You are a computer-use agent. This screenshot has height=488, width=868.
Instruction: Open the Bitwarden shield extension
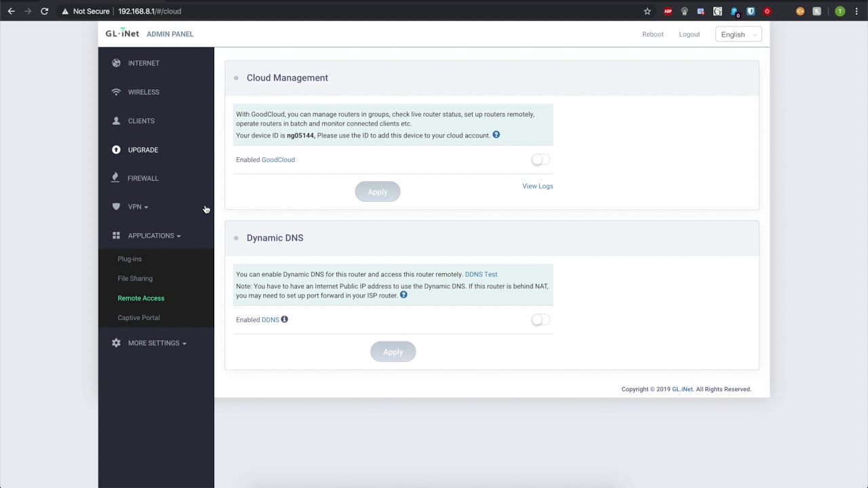tap(751, 11)
